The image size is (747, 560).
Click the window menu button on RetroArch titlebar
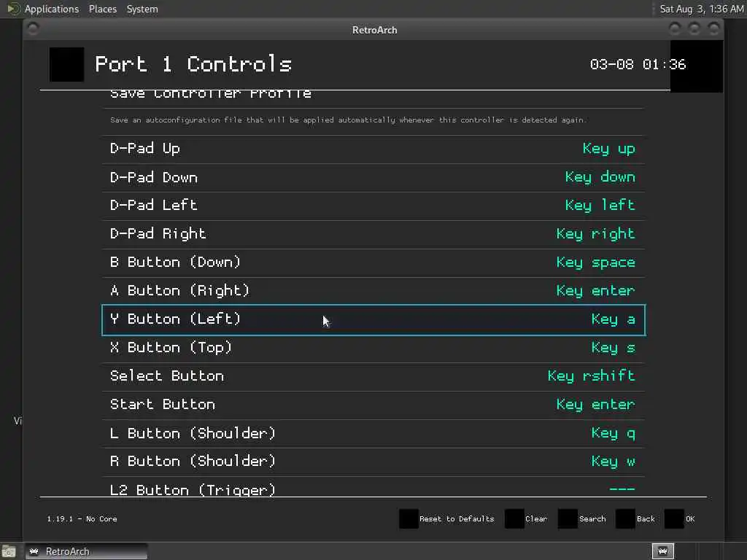(33, 29)
